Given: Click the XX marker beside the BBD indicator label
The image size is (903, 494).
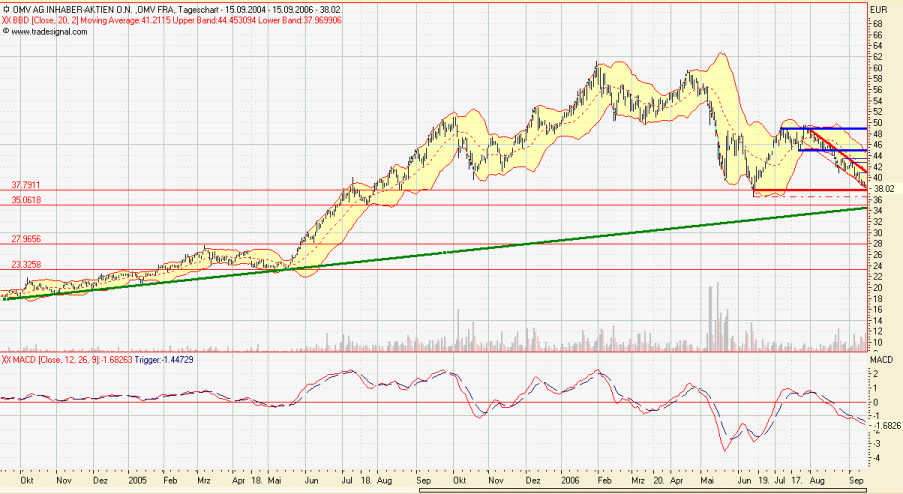Looking at the screenshot, I should tap(7, 21).
